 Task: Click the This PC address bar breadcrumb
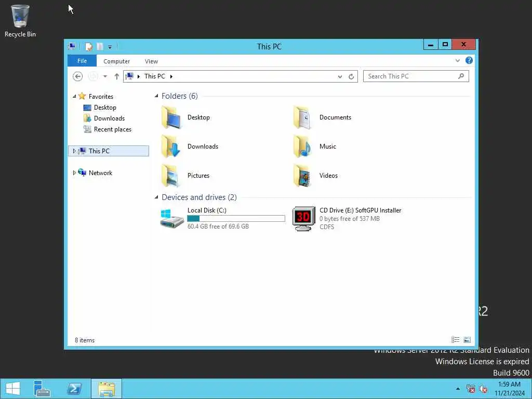coord(155,76)
